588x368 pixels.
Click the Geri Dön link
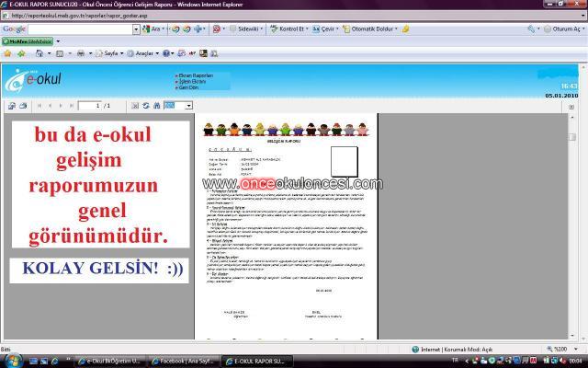[190, 88]
